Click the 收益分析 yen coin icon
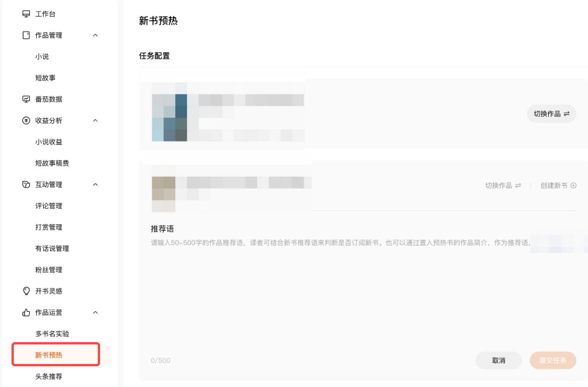This screenshot has height=387, width=588. 26,120
